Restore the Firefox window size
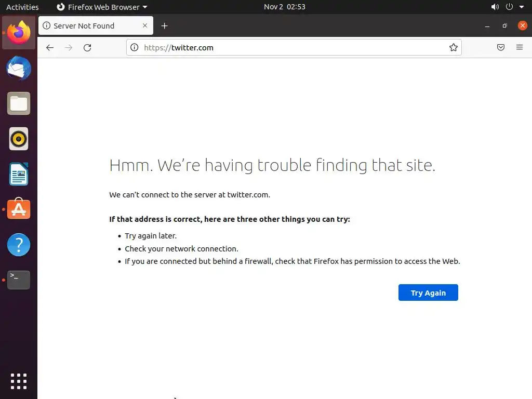This screenshot has width=532, height=399. point(505,26)
